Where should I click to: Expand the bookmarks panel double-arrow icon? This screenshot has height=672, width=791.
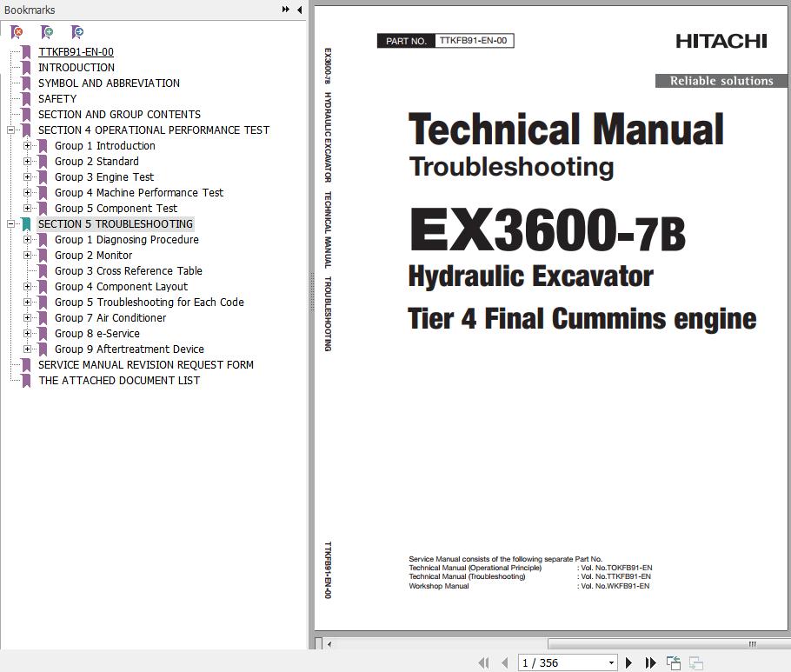click(286, 9)
